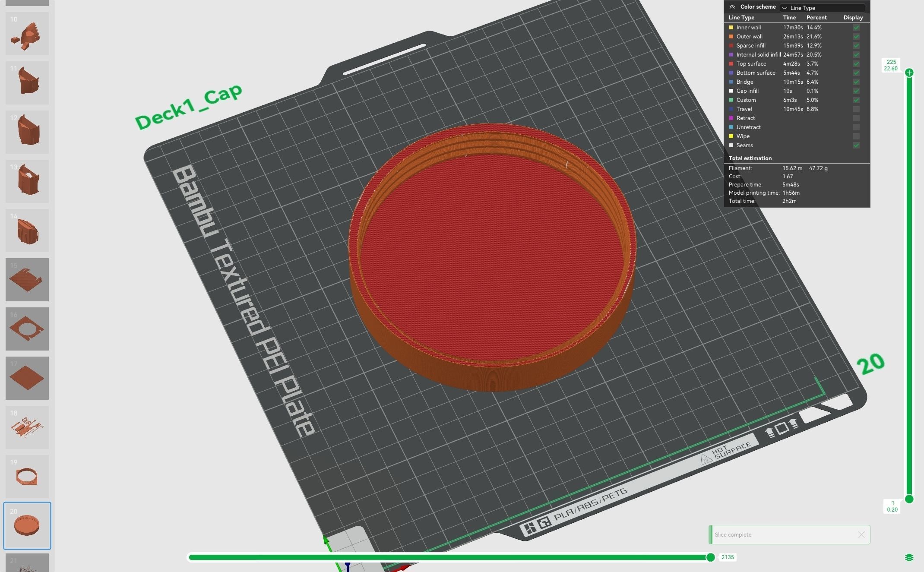924x572 pixels.
Task: Select plate 20 thumbnail in sidebar
Action: pos(27,525)
